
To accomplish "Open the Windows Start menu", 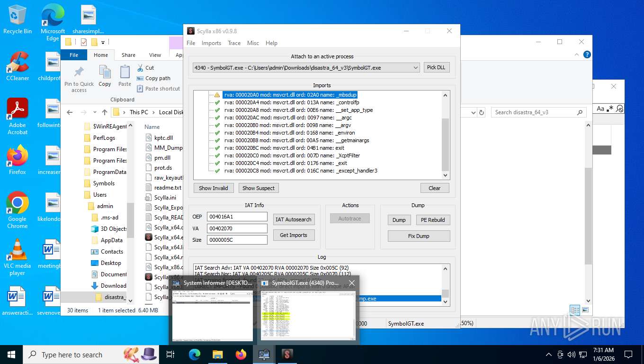I will point(11,355).
